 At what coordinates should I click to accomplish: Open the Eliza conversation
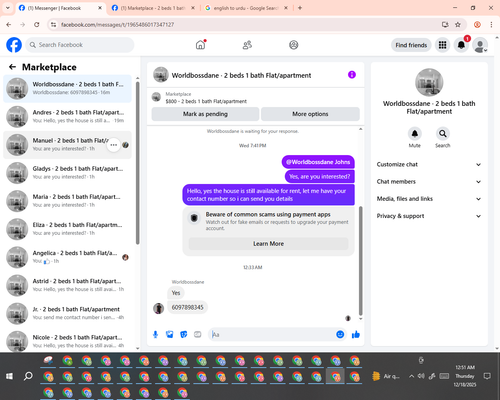(x=67, y=229)
